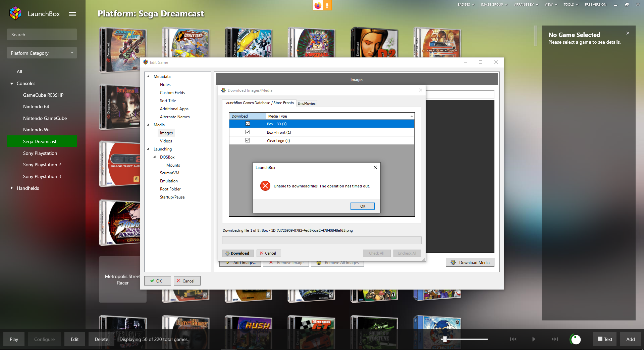The width and height of the screenshot is (644, 350).
Task: Click the red error icon in the LaunchBox dialog
Action: [x=265, y=186]
